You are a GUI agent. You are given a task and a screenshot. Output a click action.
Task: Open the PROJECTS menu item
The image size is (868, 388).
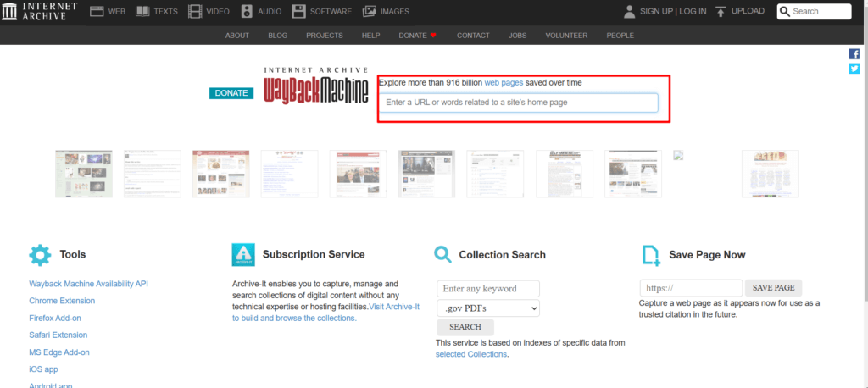(x=325, y=36)
